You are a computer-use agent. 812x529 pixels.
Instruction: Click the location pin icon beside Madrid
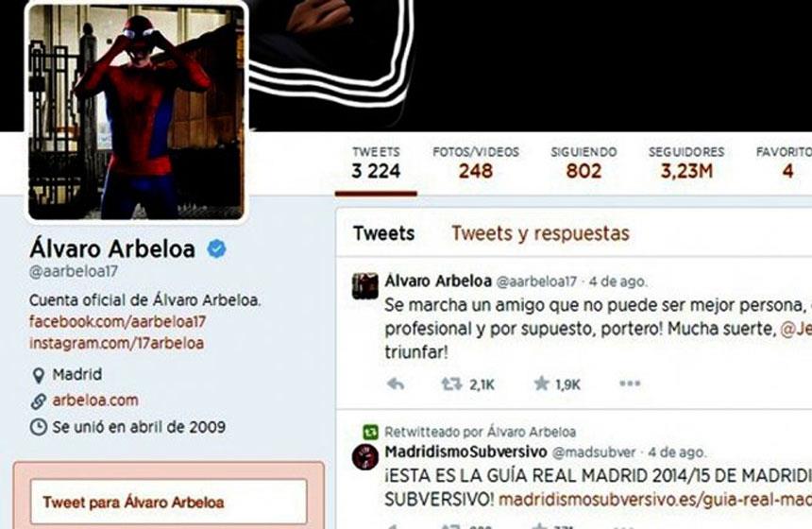click(x=38, y=375)
